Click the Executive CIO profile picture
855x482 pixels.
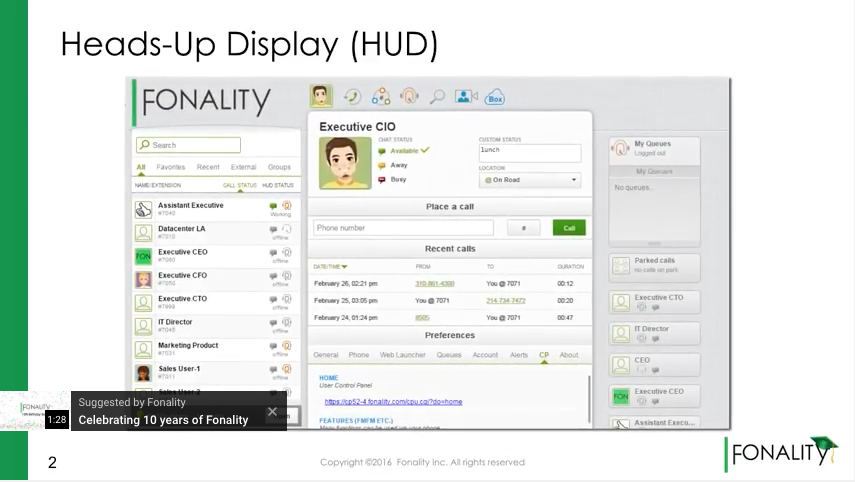click(x=345, y=163)
